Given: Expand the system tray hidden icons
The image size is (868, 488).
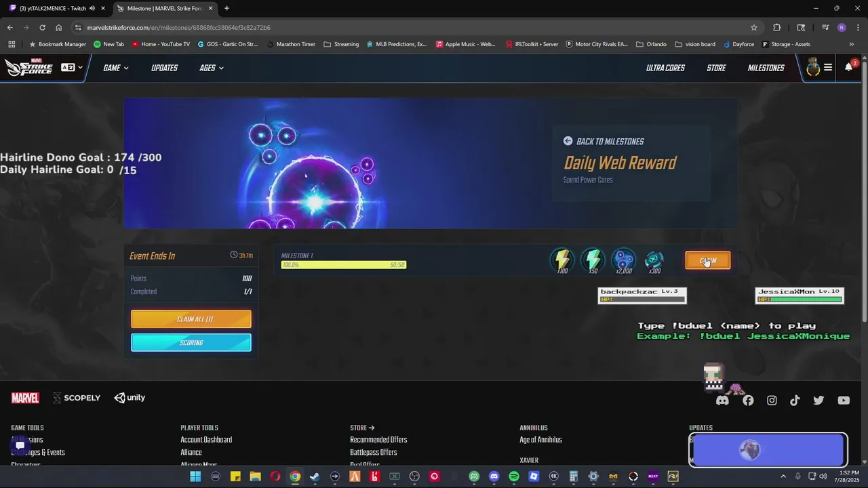Looking at the screenshot, I should (x=783, y=476).
